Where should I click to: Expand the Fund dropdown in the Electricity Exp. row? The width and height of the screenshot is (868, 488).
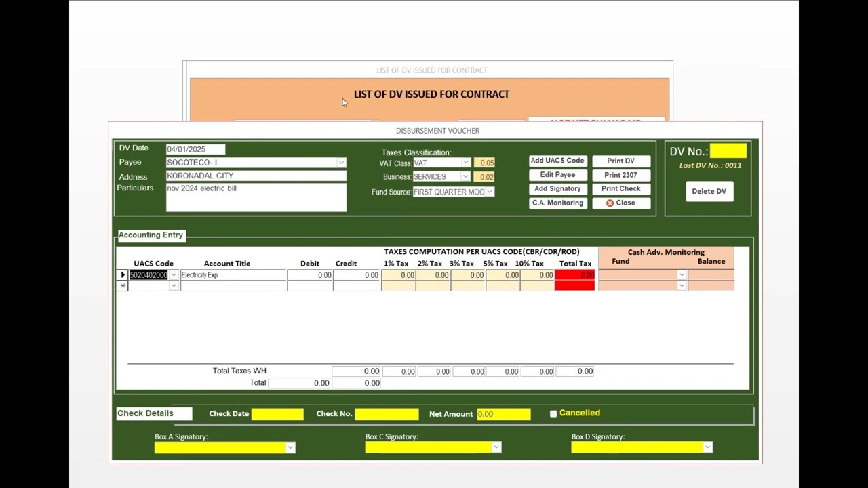coord(682,275)
